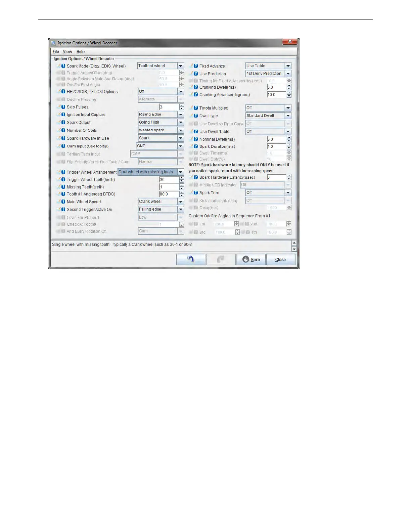Open help icon for Spark Output
The width and height of the screenshot is (411, 532).
[63, 123]
